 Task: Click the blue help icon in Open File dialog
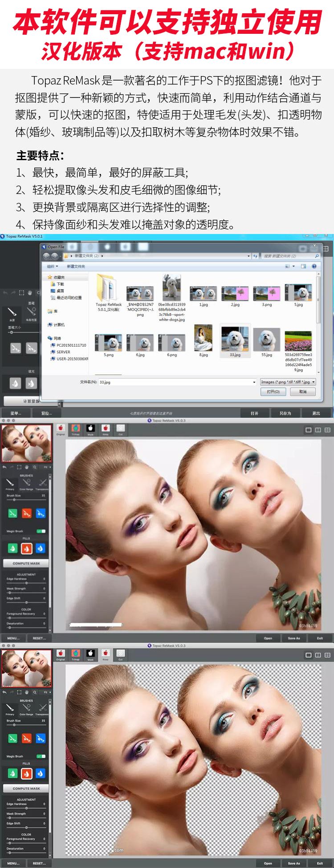314,266
